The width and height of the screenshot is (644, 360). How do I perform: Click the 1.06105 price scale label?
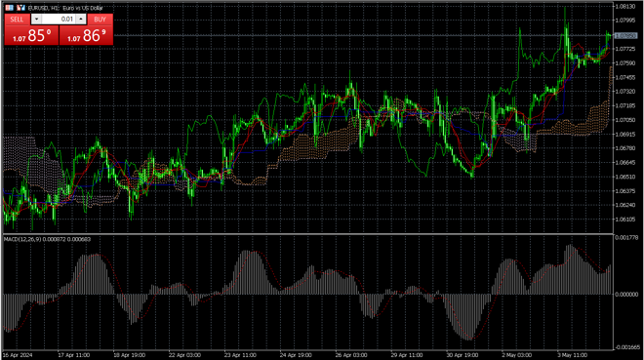point(625,220)
